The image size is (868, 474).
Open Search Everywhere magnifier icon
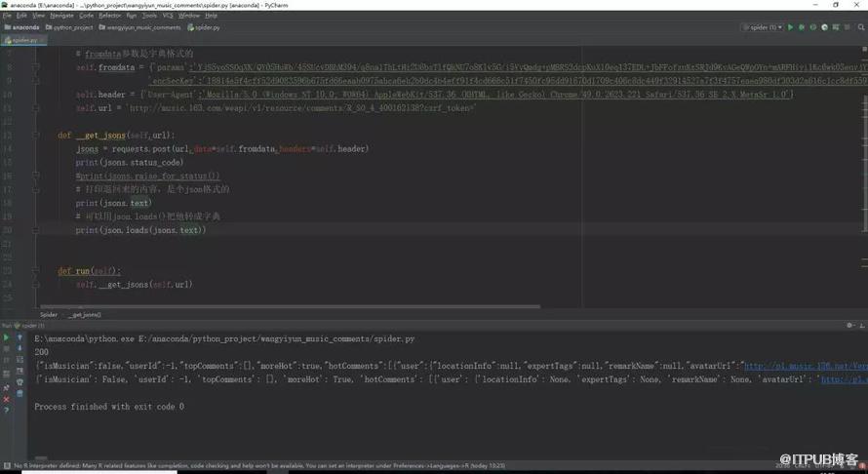pos(861,27)
